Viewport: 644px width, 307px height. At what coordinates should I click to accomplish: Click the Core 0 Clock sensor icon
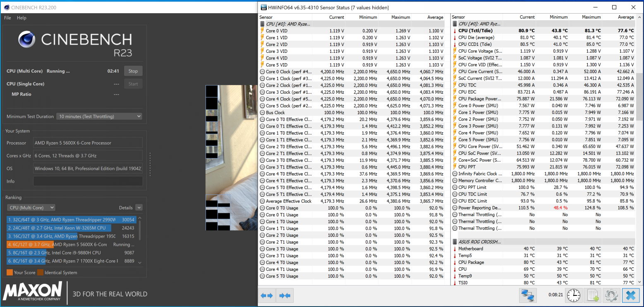coord(262,72)
